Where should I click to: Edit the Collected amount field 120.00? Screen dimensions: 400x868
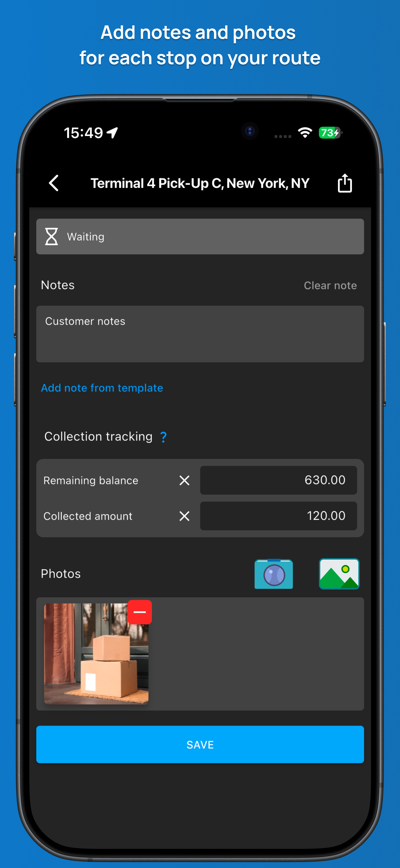click(278, 516)
